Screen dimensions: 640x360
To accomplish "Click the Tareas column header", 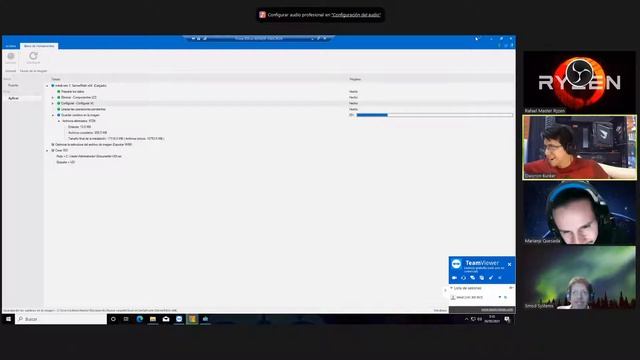I will click(56, 79).
